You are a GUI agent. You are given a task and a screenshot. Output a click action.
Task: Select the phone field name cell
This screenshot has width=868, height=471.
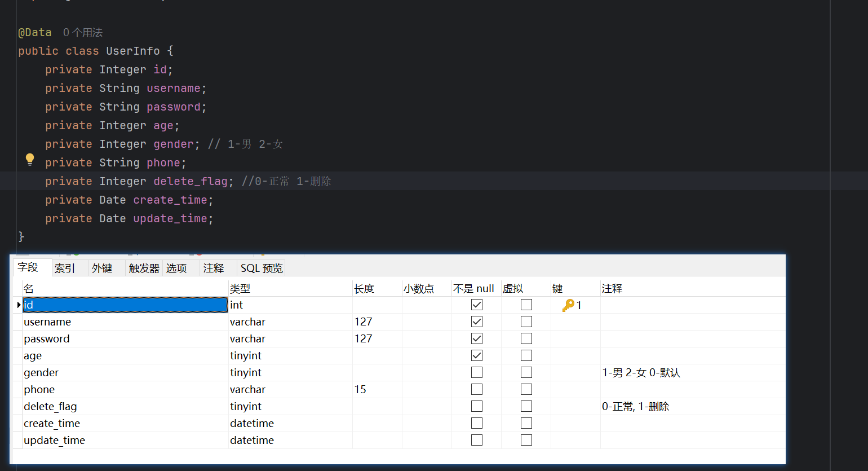(x=125, y=390)
